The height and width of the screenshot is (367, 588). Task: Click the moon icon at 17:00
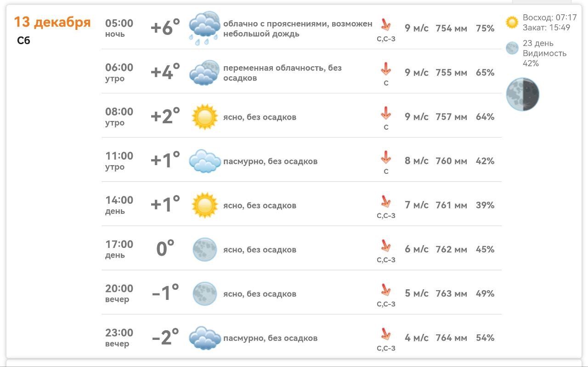(204, 250)
